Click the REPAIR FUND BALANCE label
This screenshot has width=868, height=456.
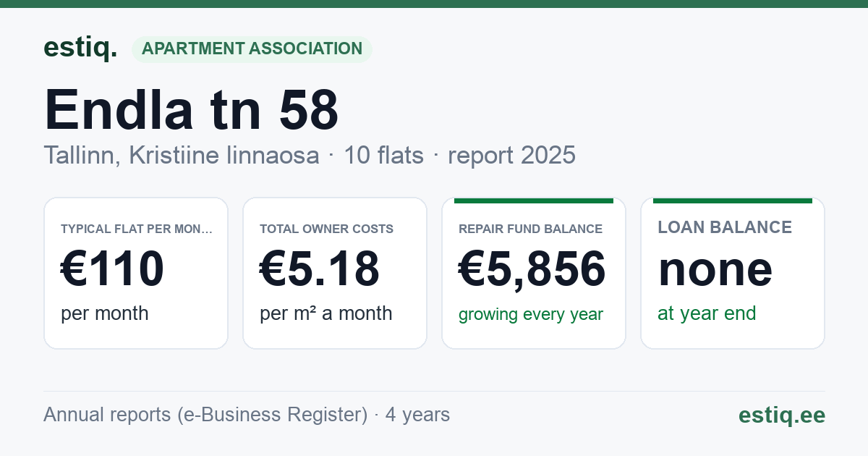531,229
